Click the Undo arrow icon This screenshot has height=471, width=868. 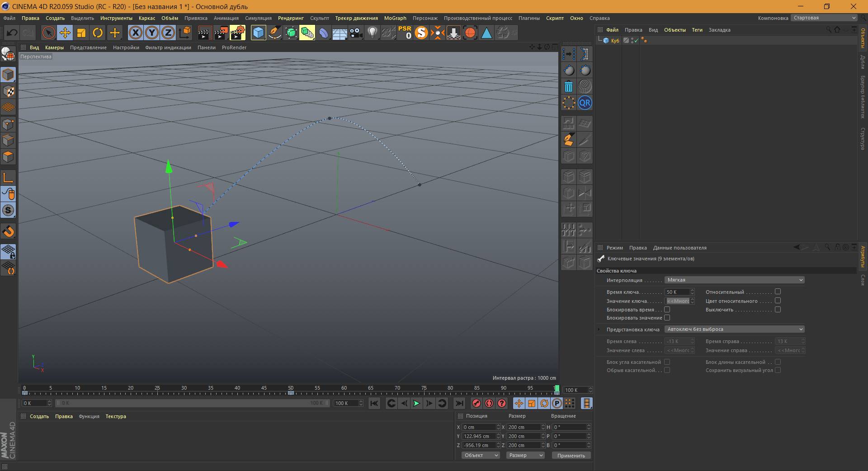click(x=12, y=33)
